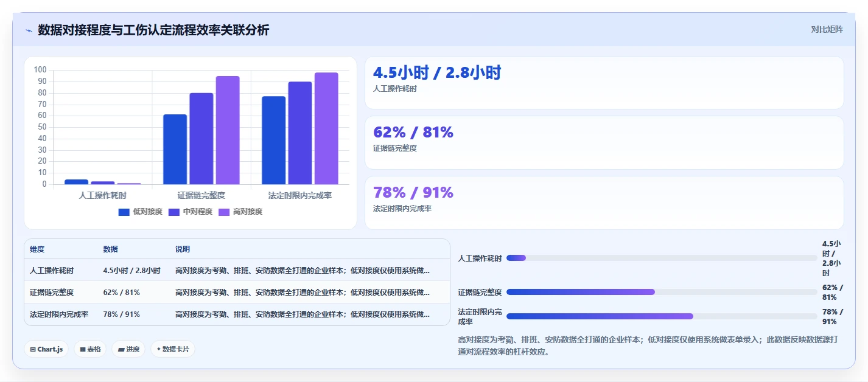Click the table cell 62% / 81%
868x382 pixels.
pos(122,293)
